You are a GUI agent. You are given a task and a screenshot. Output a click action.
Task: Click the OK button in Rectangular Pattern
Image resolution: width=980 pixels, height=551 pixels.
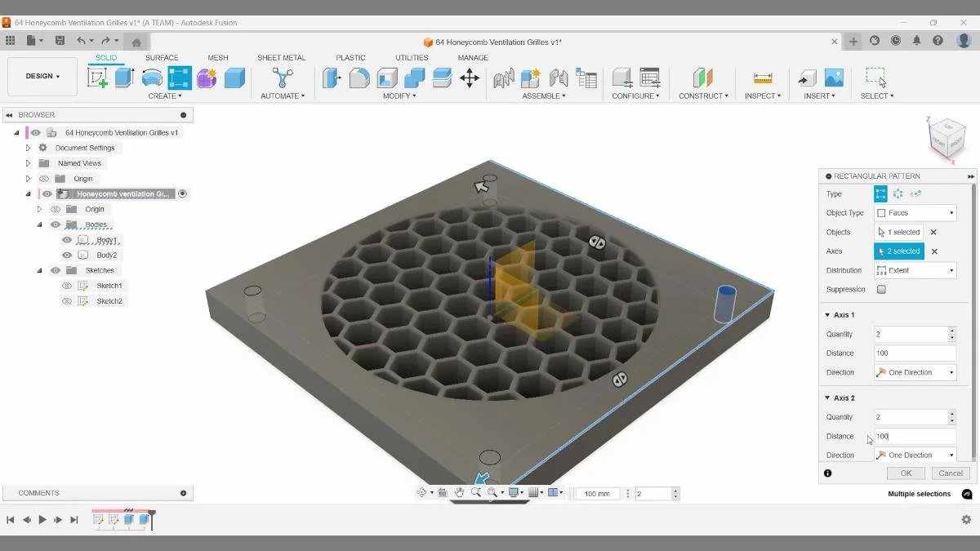click(905, 473)
